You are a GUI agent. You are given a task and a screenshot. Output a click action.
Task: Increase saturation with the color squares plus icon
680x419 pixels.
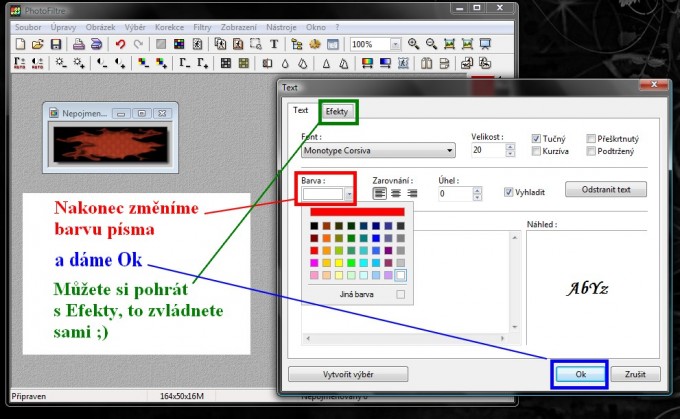[161, 63]
